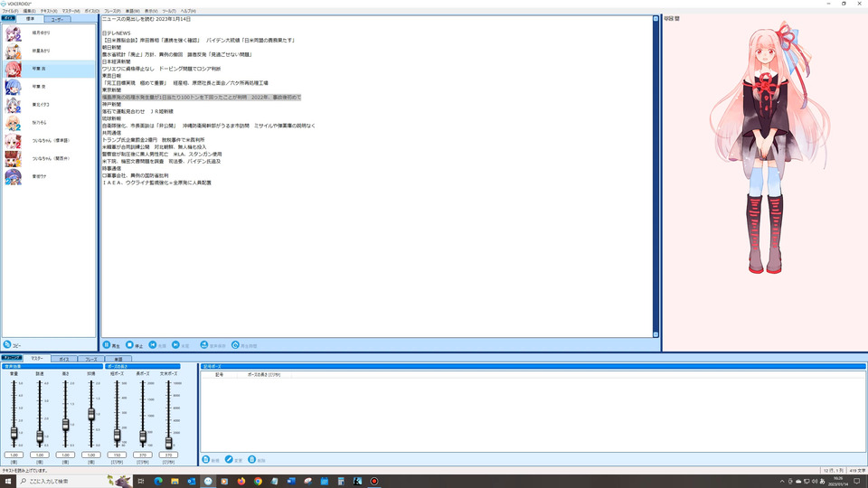The width and height of the screenshot is (868, 488).
Task: Switch to the ユーザー voice list tab
Action: (57, 19)
